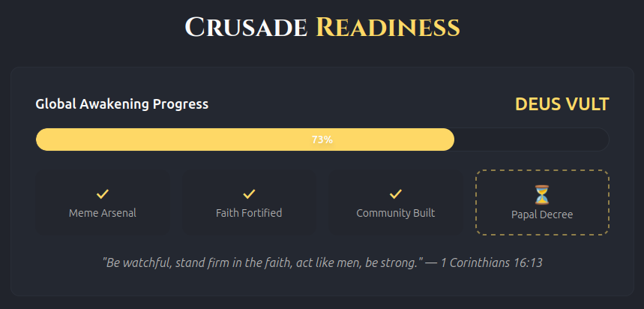The image size is (644, 309).
Task: Select the Community Built label text
Action: pyautogui.click(x=395, y=213)
